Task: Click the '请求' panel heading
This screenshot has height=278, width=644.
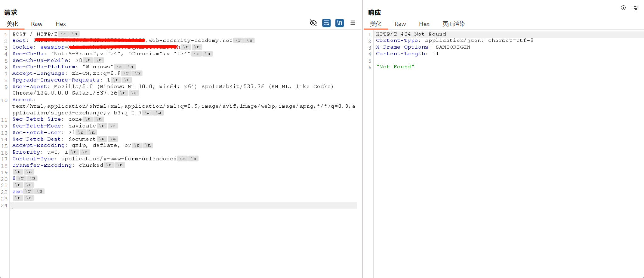Action: pos(10,12)
